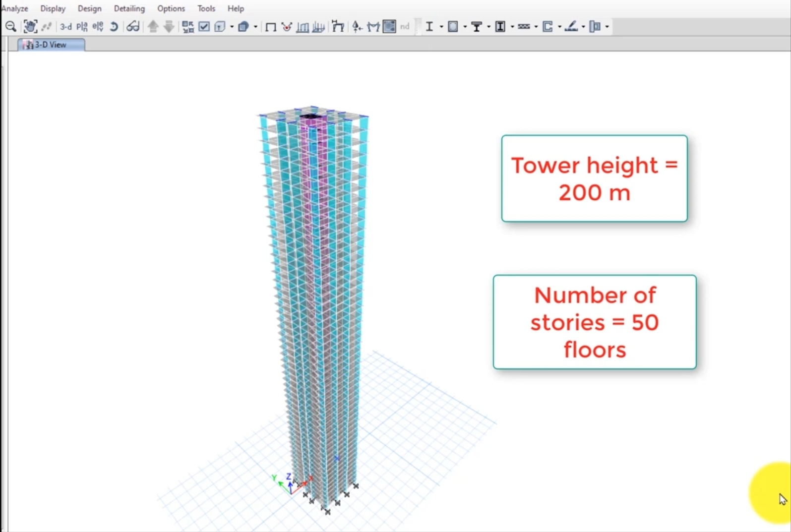
Task: Click the concrete frame design icon
Action: point(453,27)
